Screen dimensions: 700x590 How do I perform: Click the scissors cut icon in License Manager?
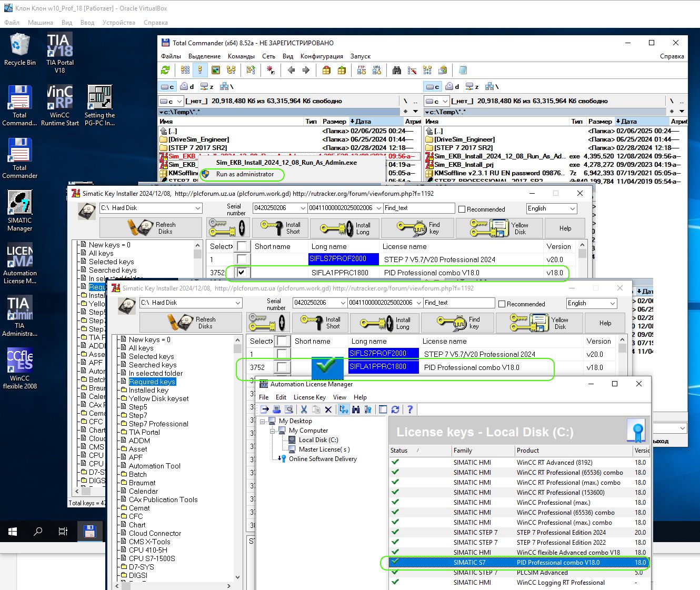tap(304, 409)
